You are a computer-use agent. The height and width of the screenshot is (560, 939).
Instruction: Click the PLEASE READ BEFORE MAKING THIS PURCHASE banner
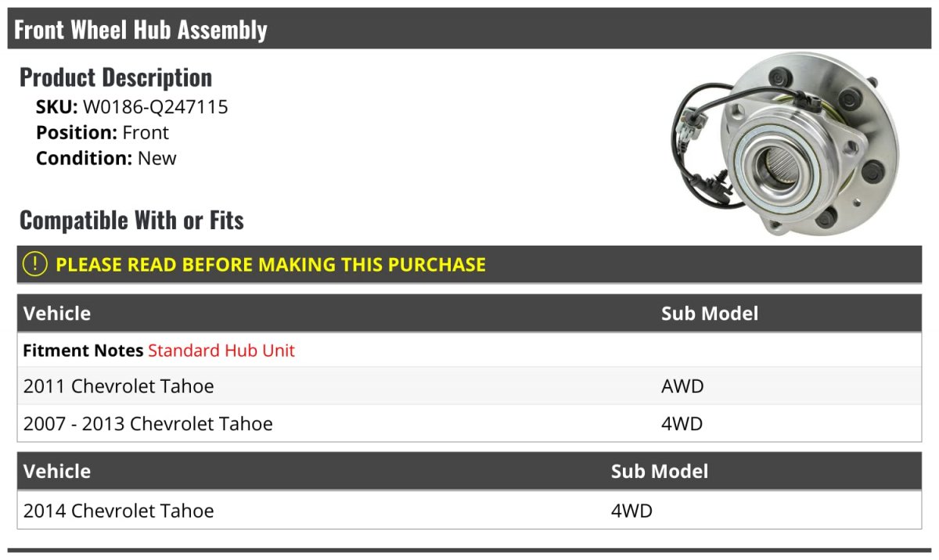click(x=271, y=264)
